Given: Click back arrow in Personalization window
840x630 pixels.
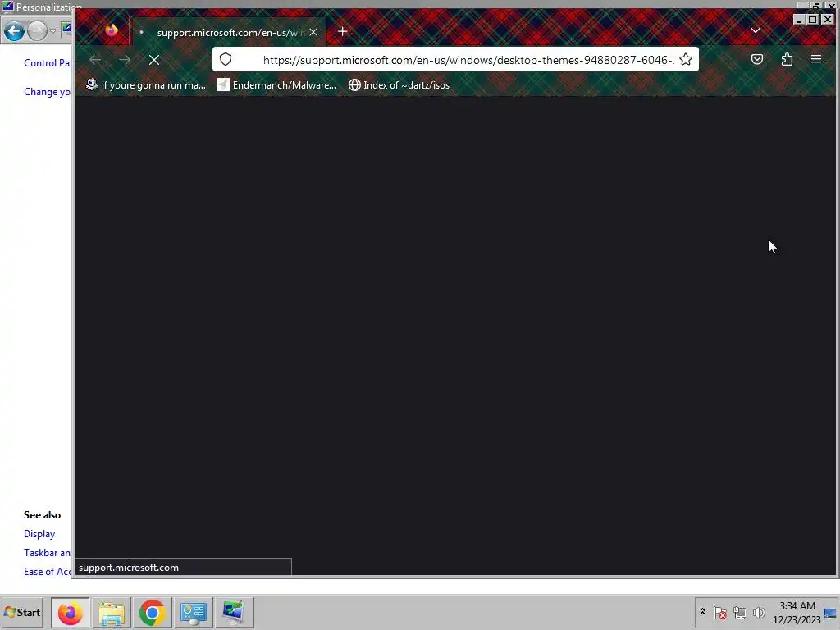Looking at the screenshot, I should (15, 31).
